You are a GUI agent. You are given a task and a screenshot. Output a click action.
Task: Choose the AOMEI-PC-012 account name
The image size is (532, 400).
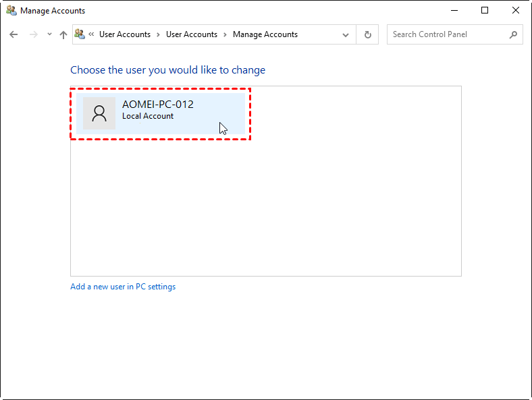pos(158,105)
